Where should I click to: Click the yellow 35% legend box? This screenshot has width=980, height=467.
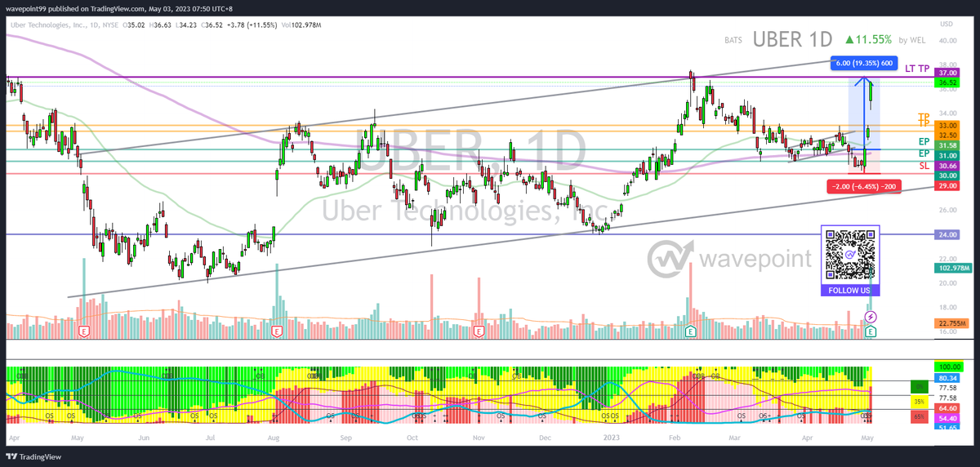[920, 402]
